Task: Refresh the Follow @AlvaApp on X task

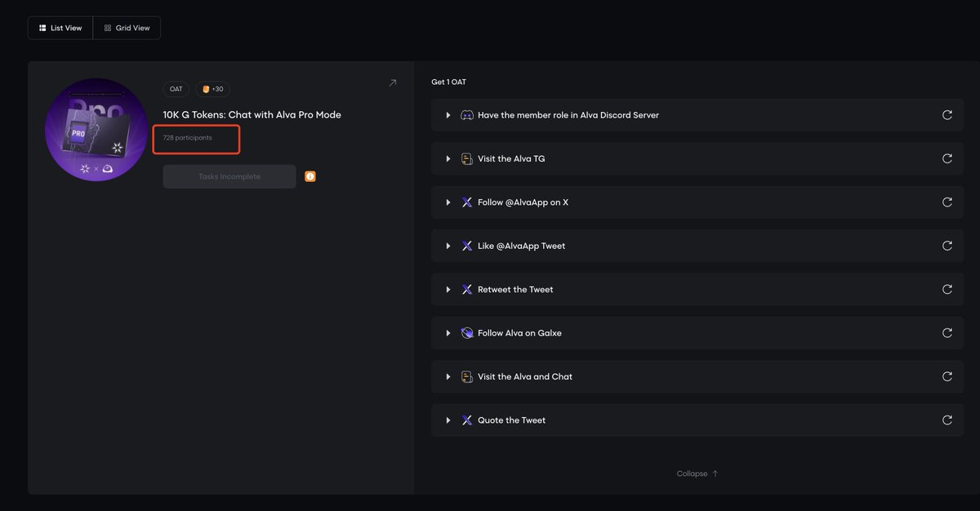Action: (947, 202)
